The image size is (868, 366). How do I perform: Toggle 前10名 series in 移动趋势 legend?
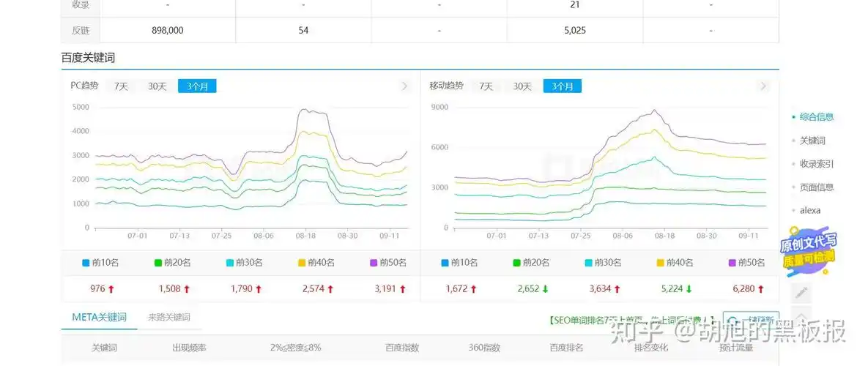click(x=459, y=262)
